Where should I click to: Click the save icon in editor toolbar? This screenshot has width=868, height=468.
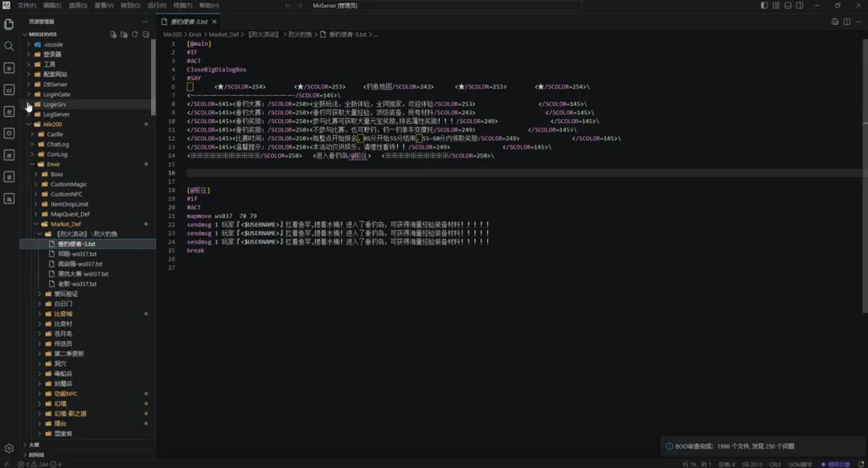point(835,22)
